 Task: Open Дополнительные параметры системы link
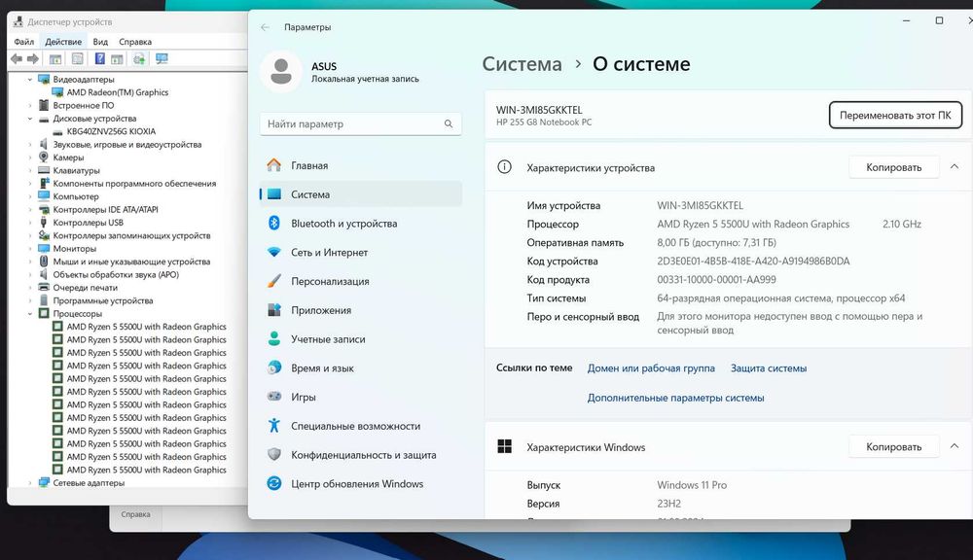pos(676,399)
